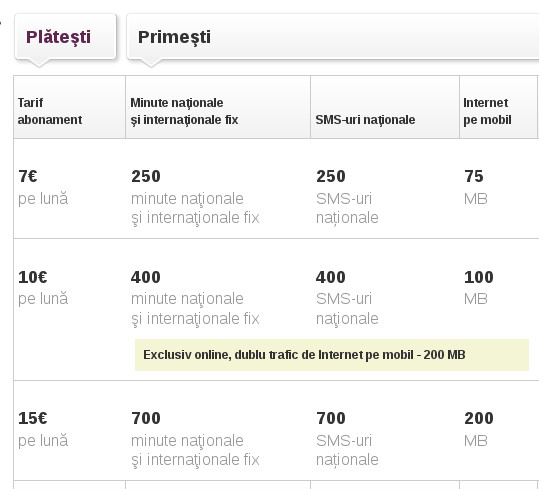Choose the 15€ pe lună plan
This screenshot has width=539, height=489.
[x=43, y=429]
